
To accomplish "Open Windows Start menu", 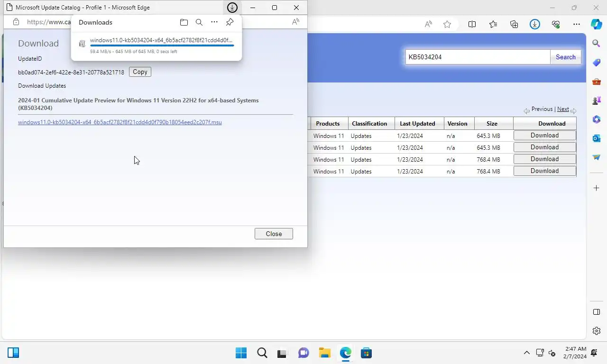I will coord(241,353).
